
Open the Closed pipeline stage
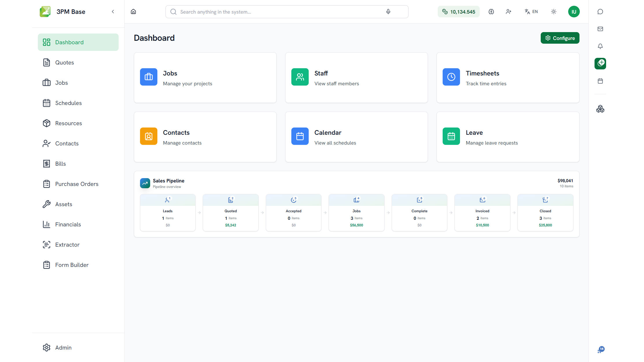tap(545, 213)
